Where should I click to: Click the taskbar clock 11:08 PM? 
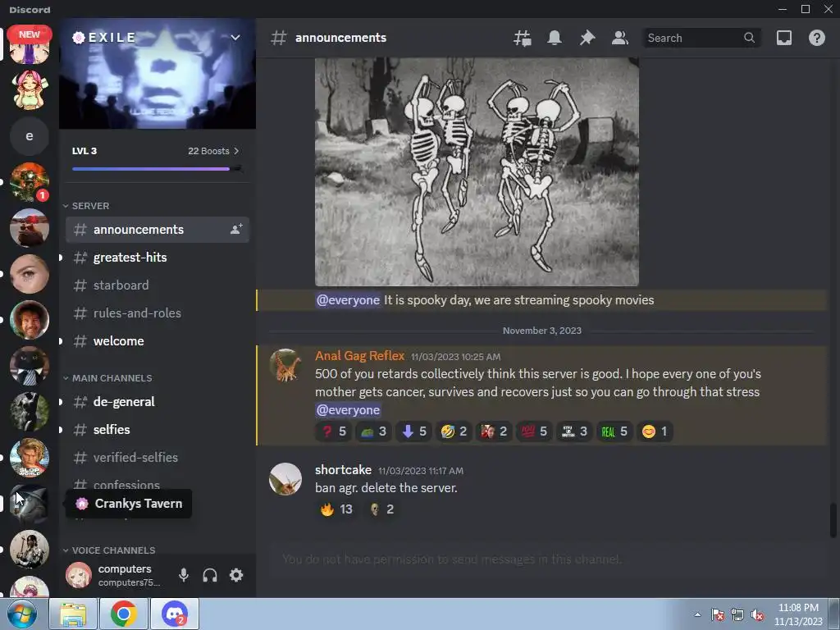click(x=798, y=614)
